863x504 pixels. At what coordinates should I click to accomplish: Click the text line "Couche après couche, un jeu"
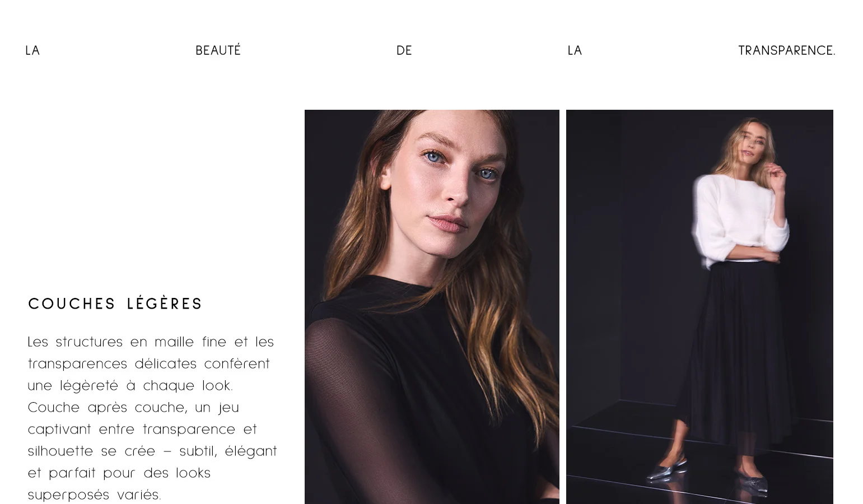(x=133, y=407)
